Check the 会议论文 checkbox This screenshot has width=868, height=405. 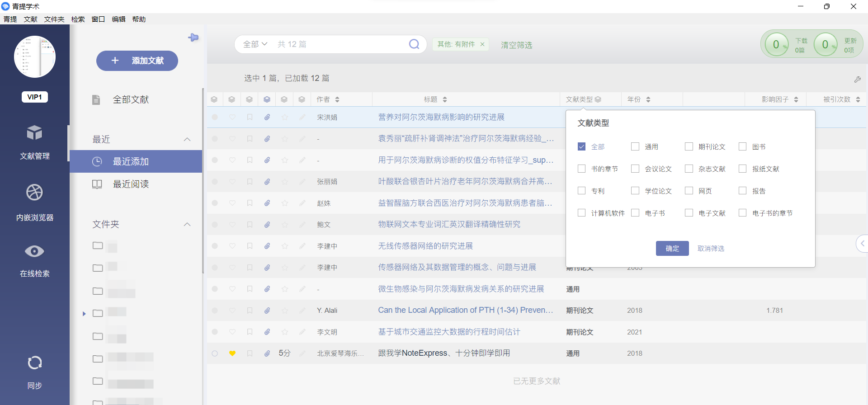point(635,169)
